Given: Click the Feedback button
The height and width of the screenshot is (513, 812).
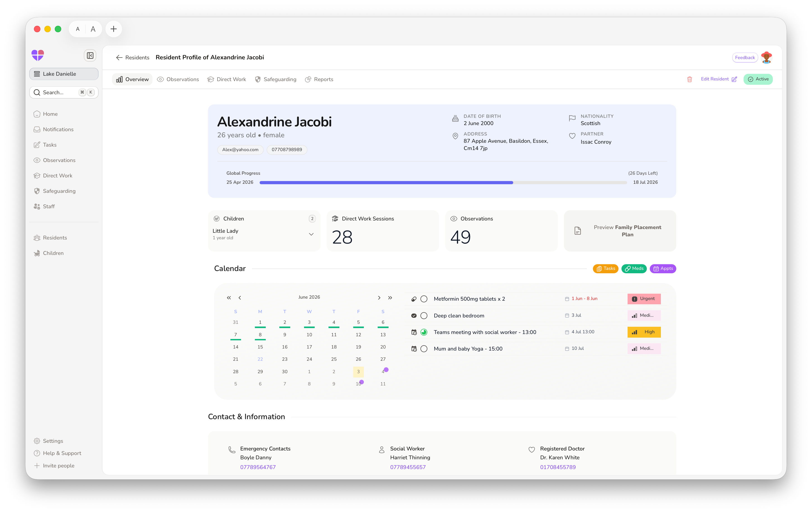Looking at the screenshot, I should (744, 58).
